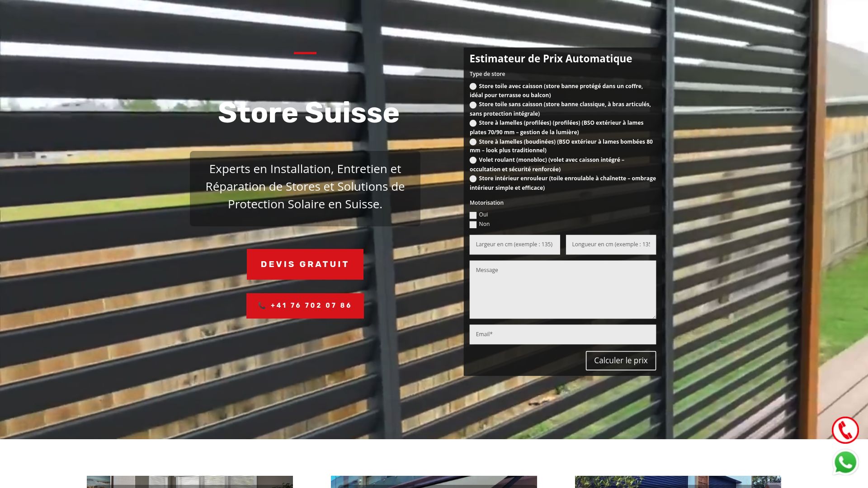Select "Volet roulant (monobloc)" type
The width and height of the screenshot is (868, 488).
pos(473,160)
